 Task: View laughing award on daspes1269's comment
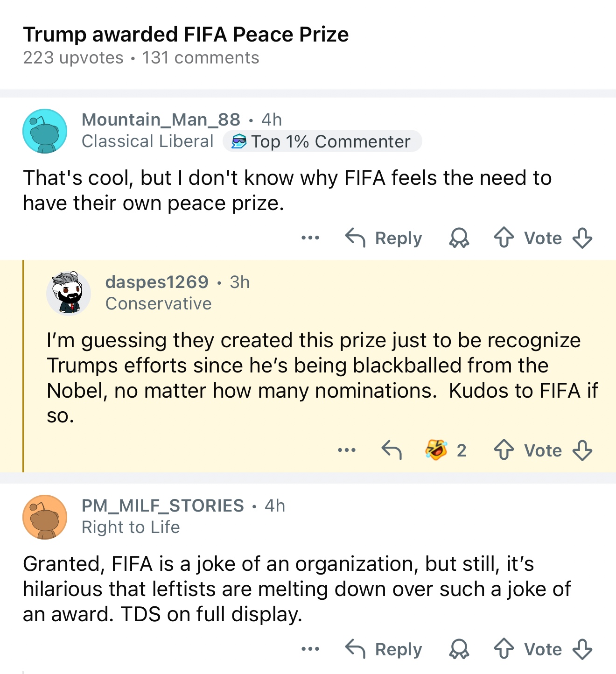(x=436, y=450)
